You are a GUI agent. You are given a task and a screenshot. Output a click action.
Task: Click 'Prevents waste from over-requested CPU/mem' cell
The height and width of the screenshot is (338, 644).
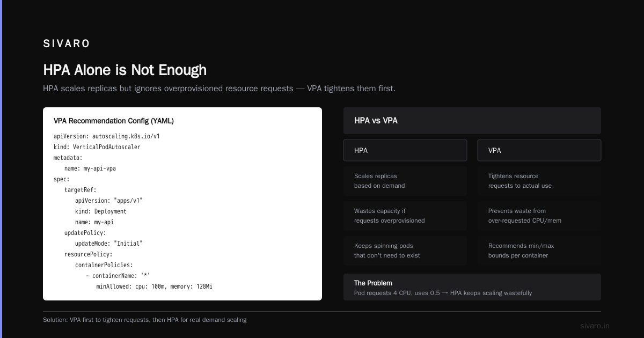coord(539,216)
